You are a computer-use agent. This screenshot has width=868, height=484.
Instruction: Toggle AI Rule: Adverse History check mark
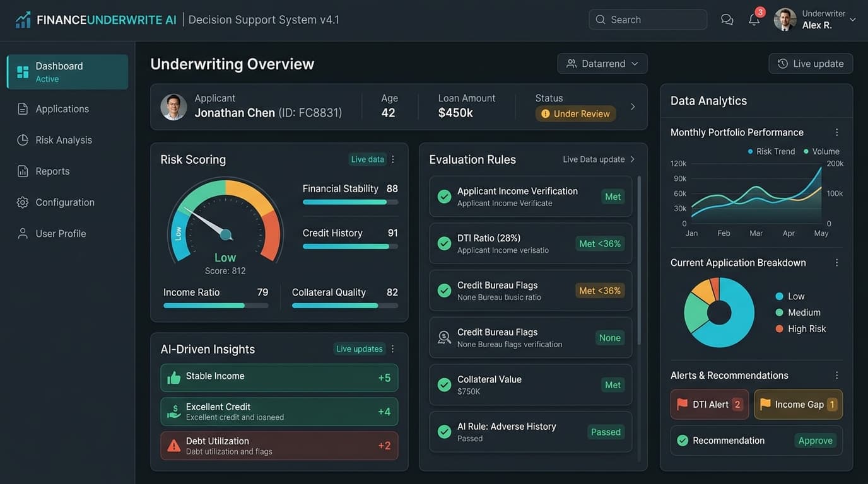click(x=444, y=432)
